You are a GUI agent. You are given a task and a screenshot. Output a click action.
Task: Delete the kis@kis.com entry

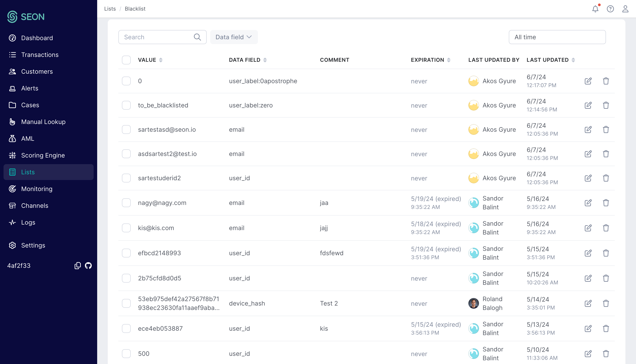click(x=606, y=228)
